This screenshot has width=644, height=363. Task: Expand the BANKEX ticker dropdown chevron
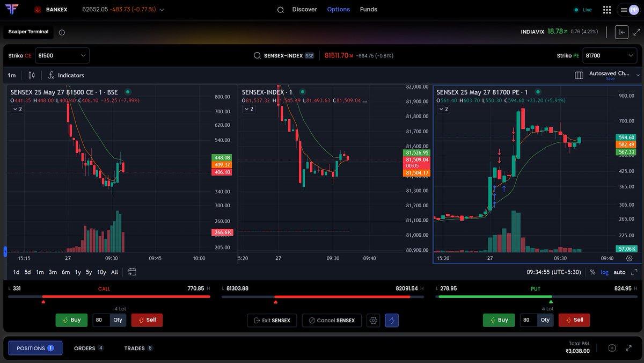click(162, 10)
